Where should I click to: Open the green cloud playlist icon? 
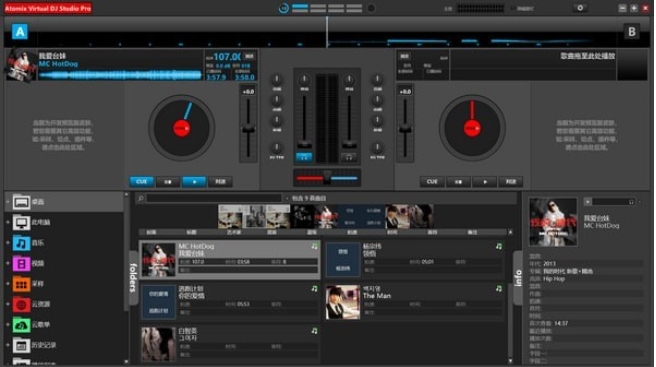(x=21, y=325)
